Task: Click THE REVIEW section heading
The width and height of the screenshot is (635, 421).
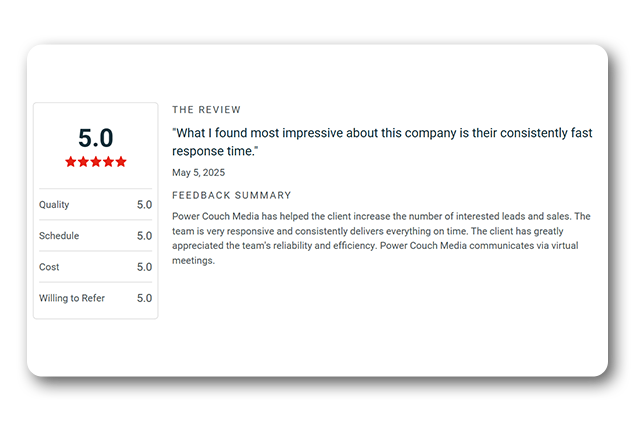Action: click(207, 110)
